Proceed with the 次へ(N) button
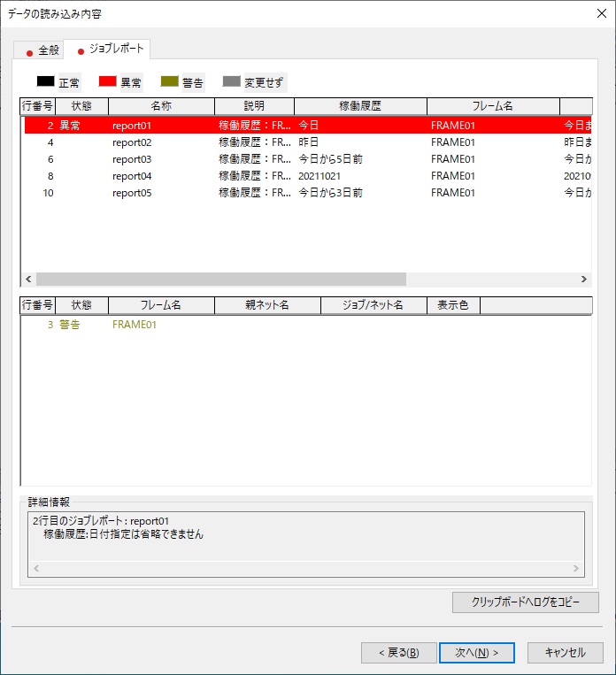Image resolution: width=616 pixels, height=675 pixels. pyautogui.click(x=477, y=653)
